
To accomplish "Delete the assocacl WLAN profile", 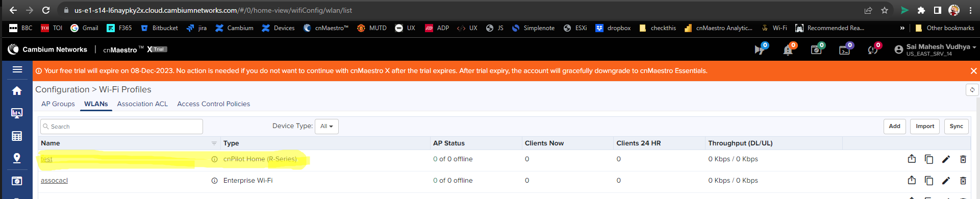I will 963,181.
